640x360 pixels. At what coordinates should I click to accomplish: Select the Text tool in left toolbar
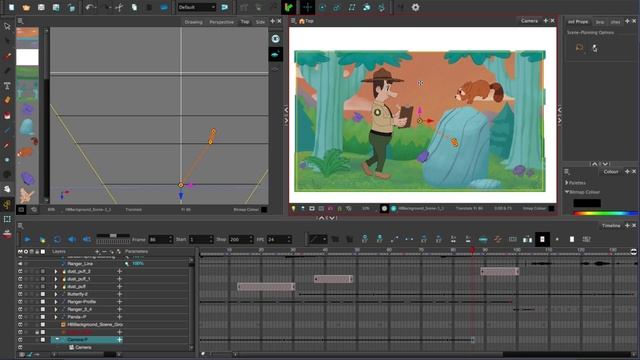click(x=7, y=85)
